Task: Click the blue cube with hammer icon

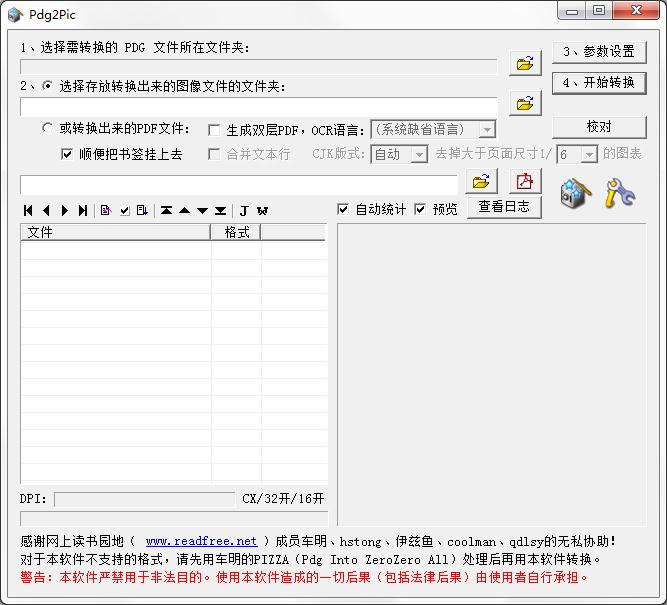Action: (x=576, y=193)
